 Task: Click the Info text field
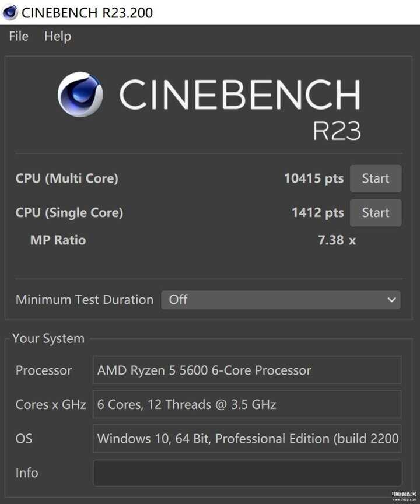click(x=247, y=473)
